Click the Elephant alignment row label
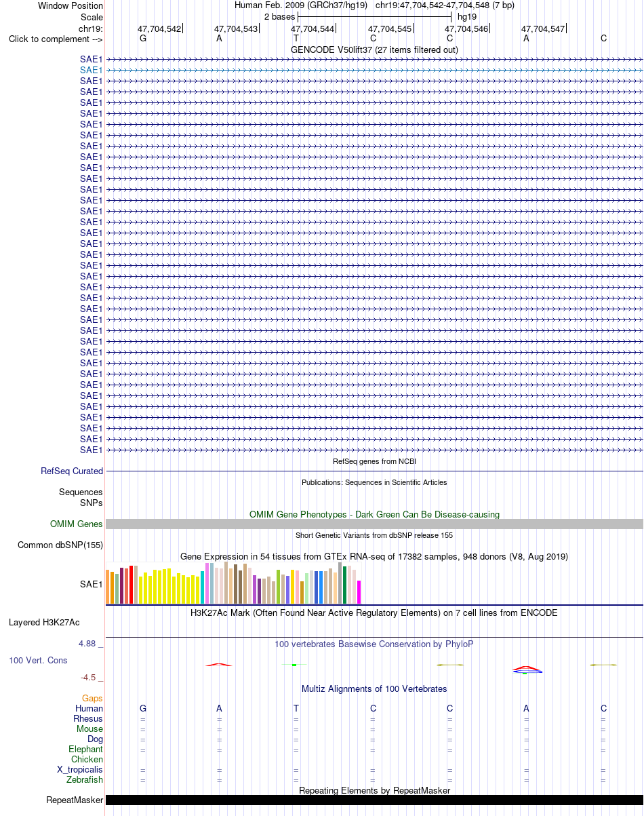The width and height of the screenshot is (644, 816). pyautogui.click(x=85, y=749)
